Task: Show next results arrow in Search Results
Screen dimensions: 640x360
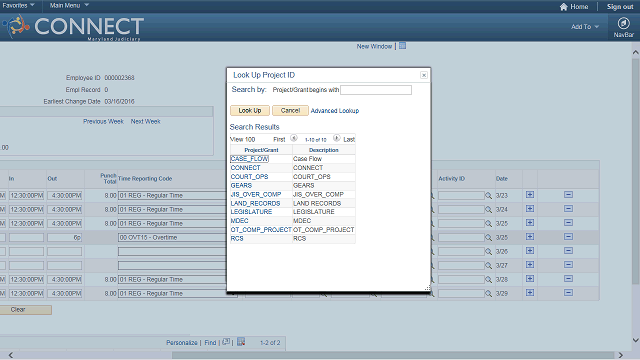Action: (336, 138)
